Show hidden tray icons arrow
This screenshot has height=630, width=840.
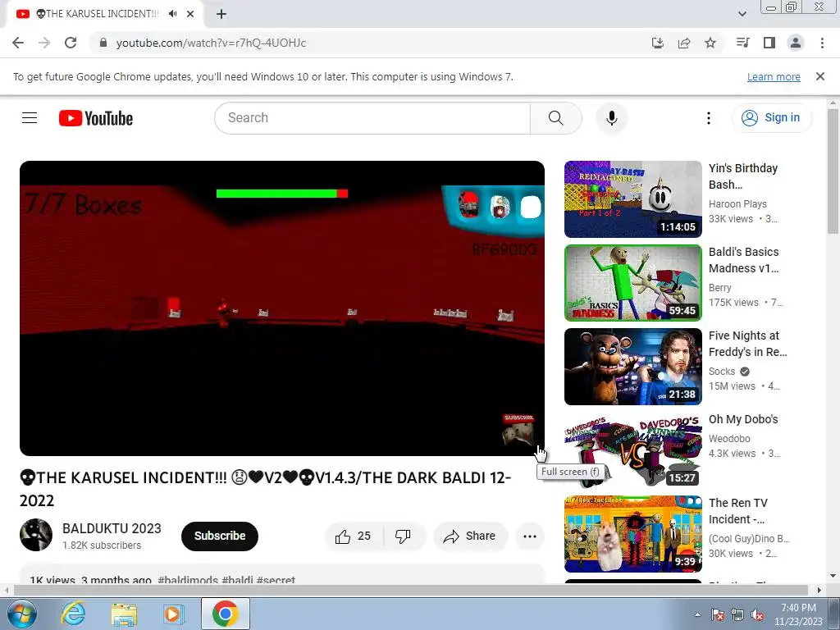[x=697, y=614]
